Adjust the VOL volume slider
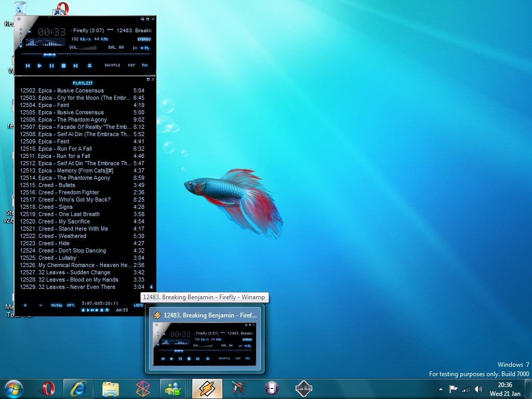 click(x=87, y=48)
